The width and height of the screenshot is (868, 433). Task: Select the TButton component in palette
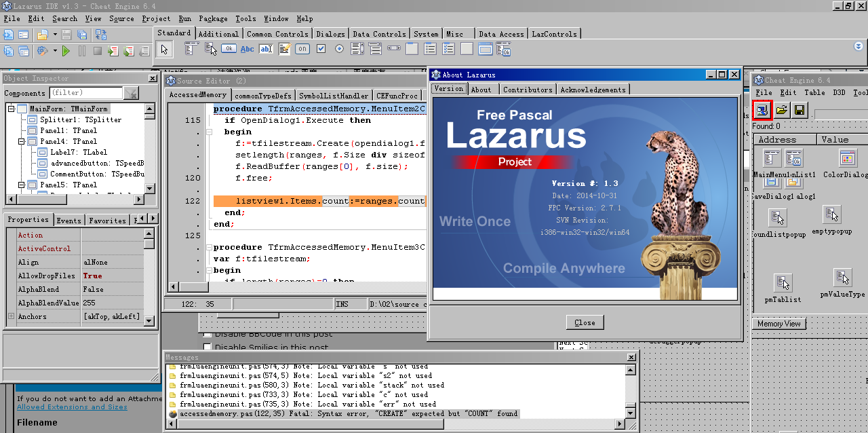(x=229, y=49)
